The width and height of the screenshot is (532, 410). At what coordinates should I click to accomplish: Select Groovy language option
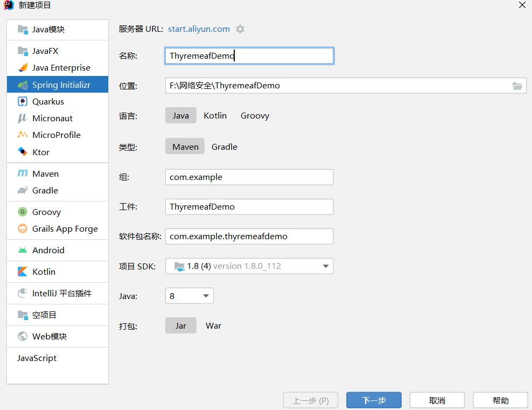[255, 115]
